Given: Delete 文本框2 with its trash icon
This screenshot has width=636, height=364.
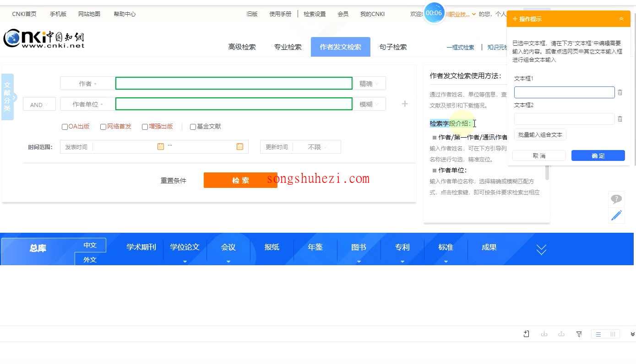Looking at the screenshot, I should (620, 119).
